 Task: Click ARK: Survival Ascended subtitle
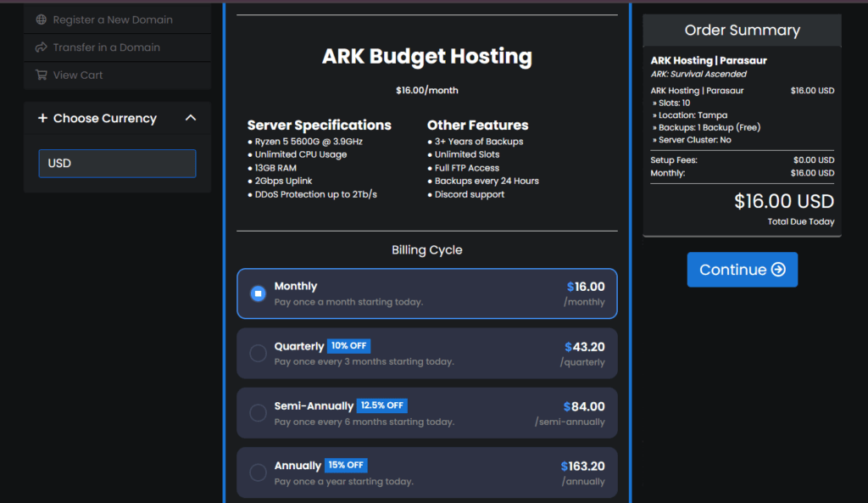(x=698, y=75)
